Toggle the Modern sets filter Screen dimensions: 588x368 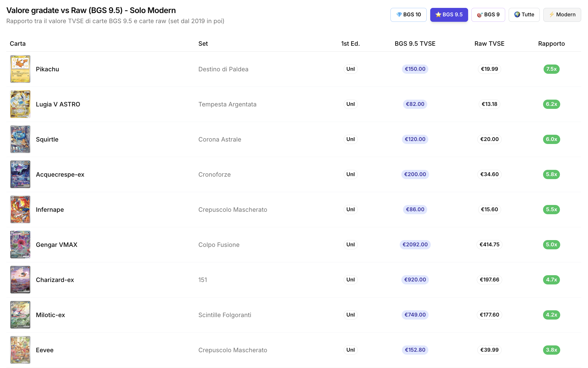(562, 15)
